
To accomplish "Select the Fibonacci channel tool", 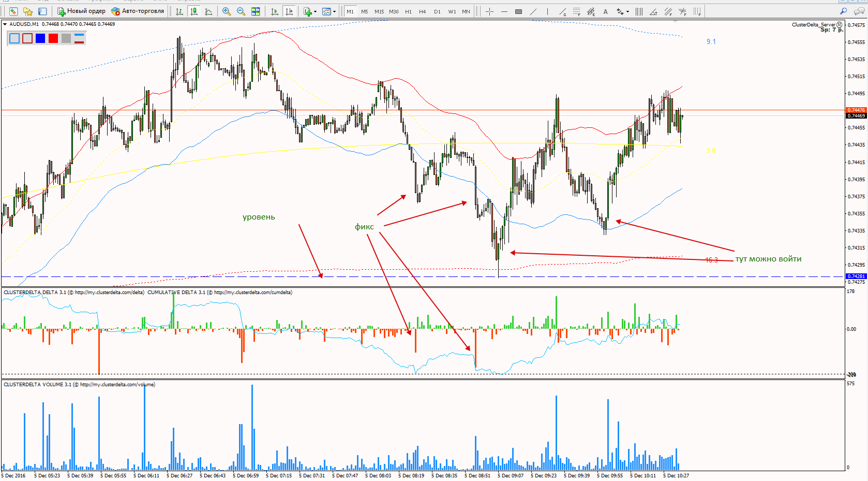I will (668, 11).
